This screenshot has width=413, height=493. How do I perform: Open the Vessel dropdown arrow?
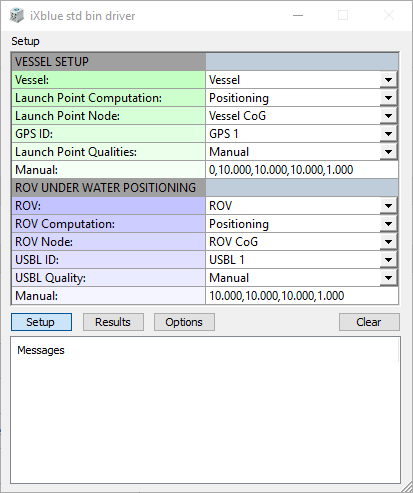388,80
